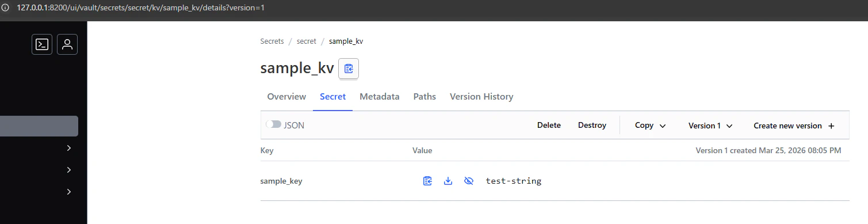868x224 pixels.
Task: Switch to the Overview tab
Action: pyautogui.click(x=286, y=97)
